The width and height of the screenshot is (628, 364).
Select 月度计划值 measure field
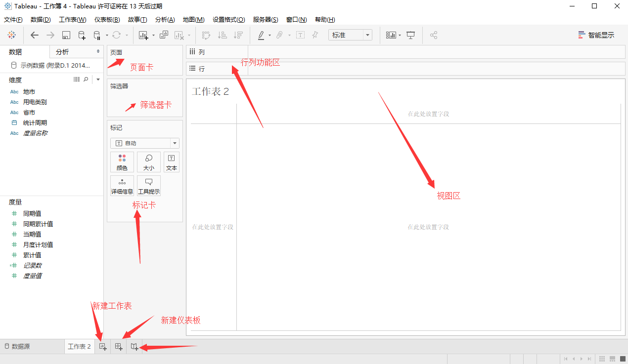tap(38, 245)
